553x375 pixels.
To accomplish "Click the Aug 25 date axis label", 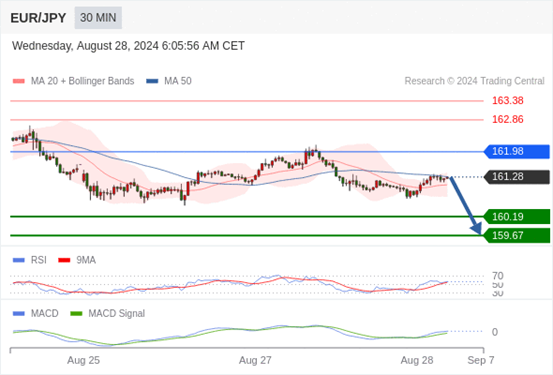I will [84, 360].
